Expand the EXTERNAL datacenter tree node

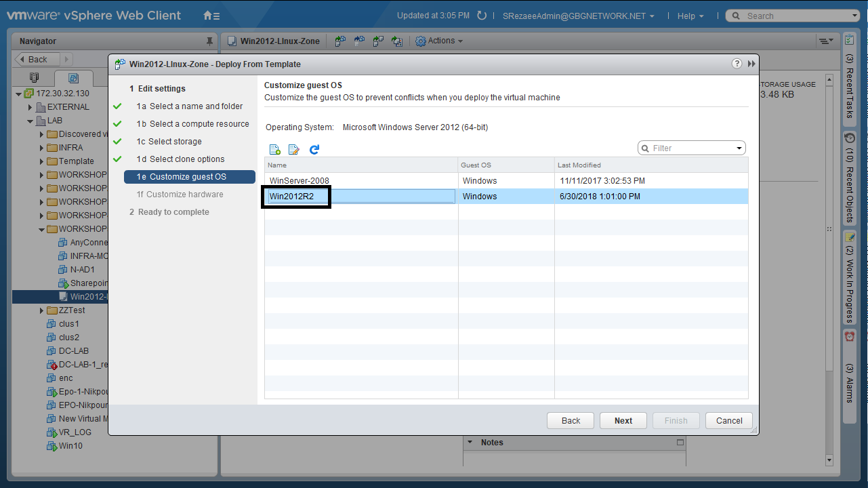[30, 107]
